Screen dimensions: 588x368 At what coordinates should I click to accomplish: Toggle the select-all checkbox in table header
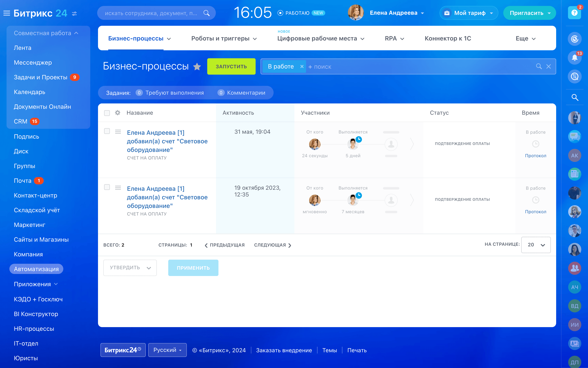point(107,113)
